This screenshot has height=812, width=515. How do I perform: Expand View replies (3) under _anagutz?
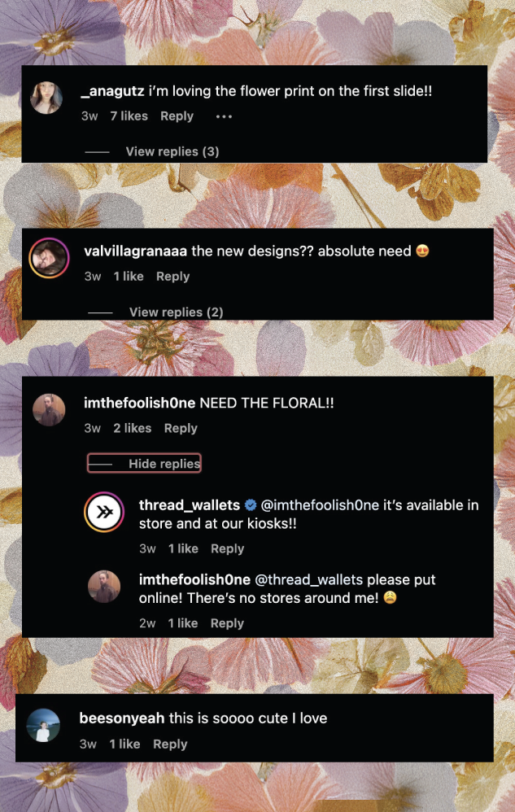pos(172,151)
